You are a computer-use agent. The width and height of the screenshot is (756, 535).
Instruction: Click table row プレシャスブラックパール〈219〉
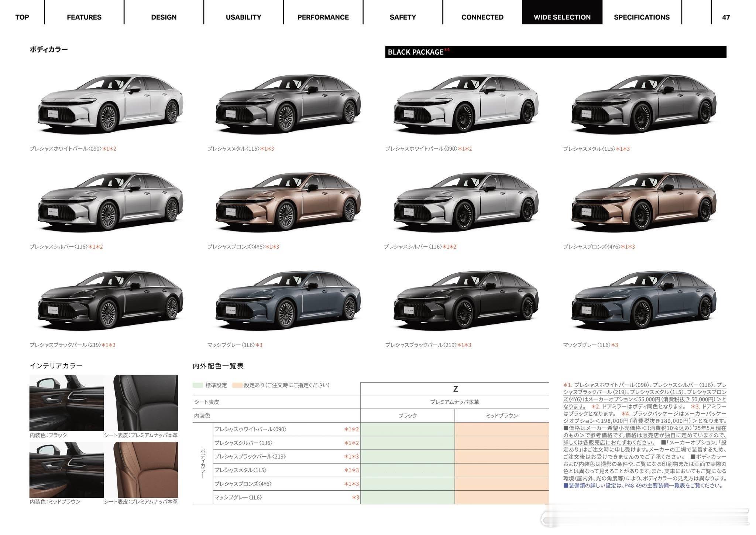pos(381,456)
